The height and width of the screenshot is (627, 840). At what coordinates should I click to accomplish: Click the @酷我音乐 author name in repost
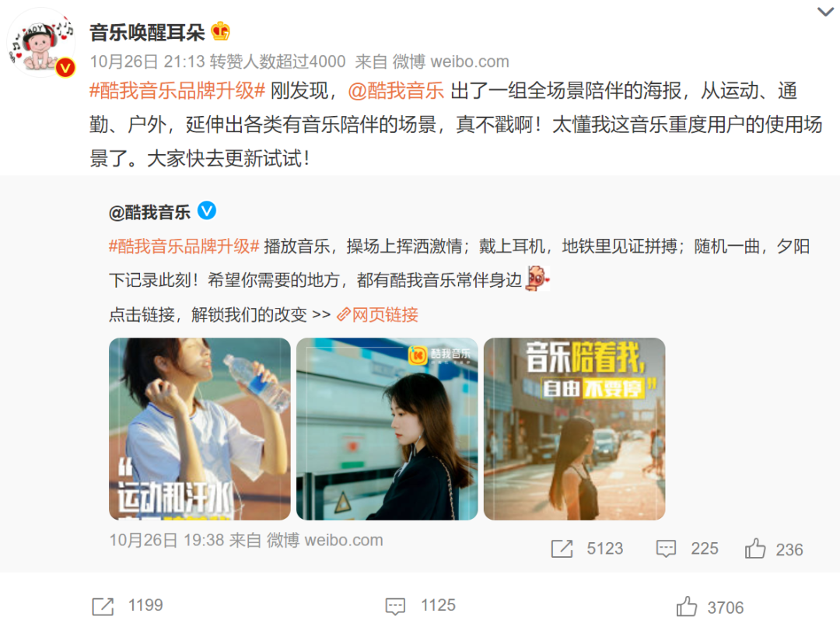[149, 212]
